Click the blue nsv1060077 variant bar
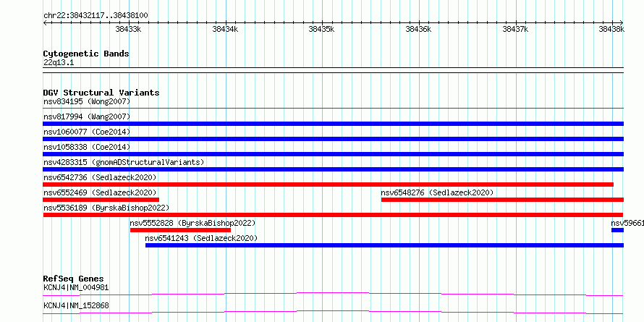This screenshot has height=322, width=644. [x=333, y=139]
